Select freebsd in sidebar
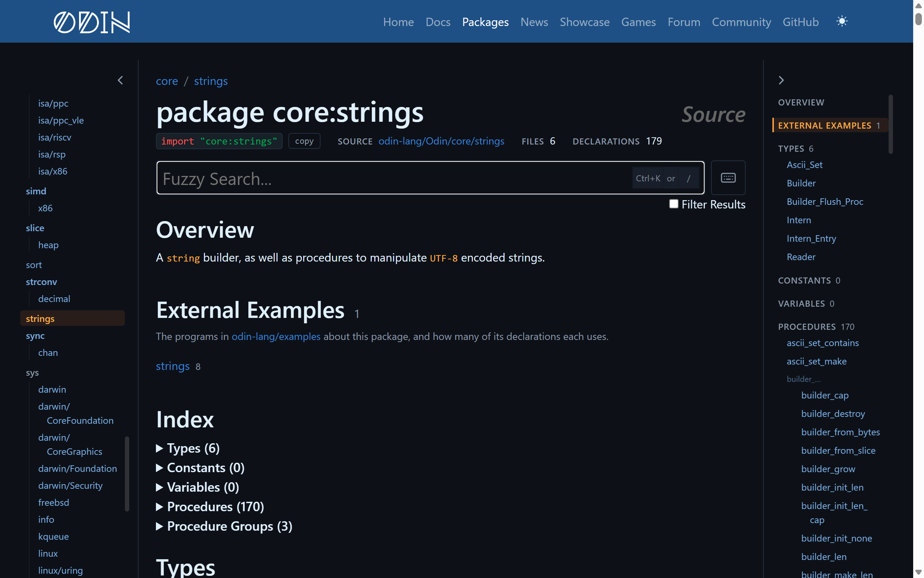This screenshot has height=578, width=924. tap(53, 502)
